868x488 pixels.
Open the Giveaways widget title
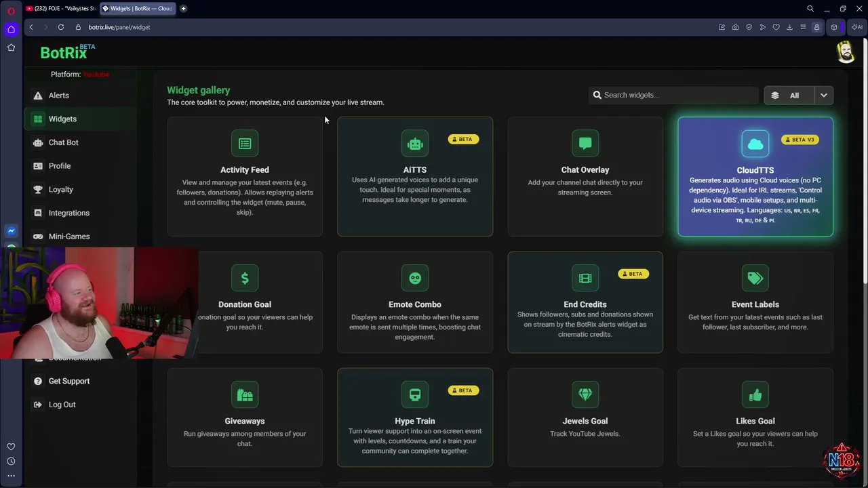point(245,422)
